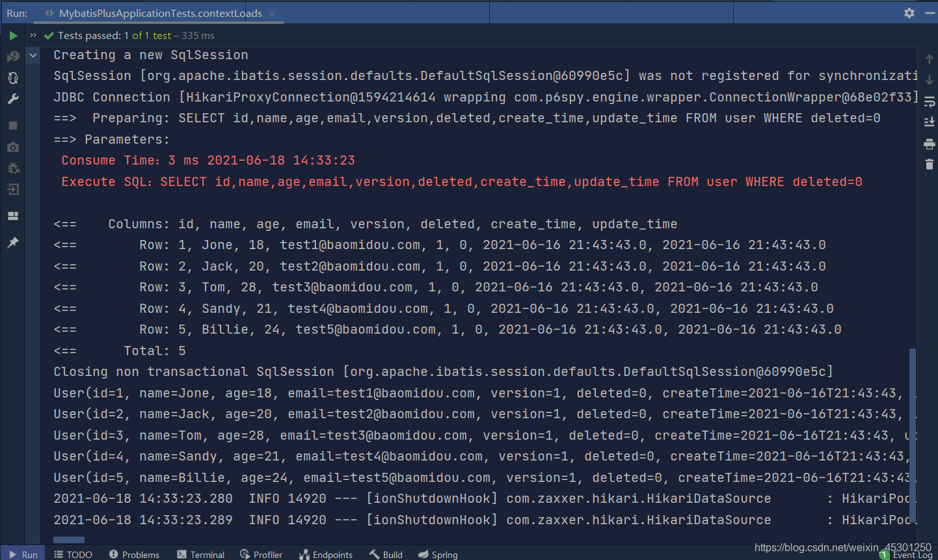Click the green Rerun test button

pyautogui.click(x=13, y=36)
